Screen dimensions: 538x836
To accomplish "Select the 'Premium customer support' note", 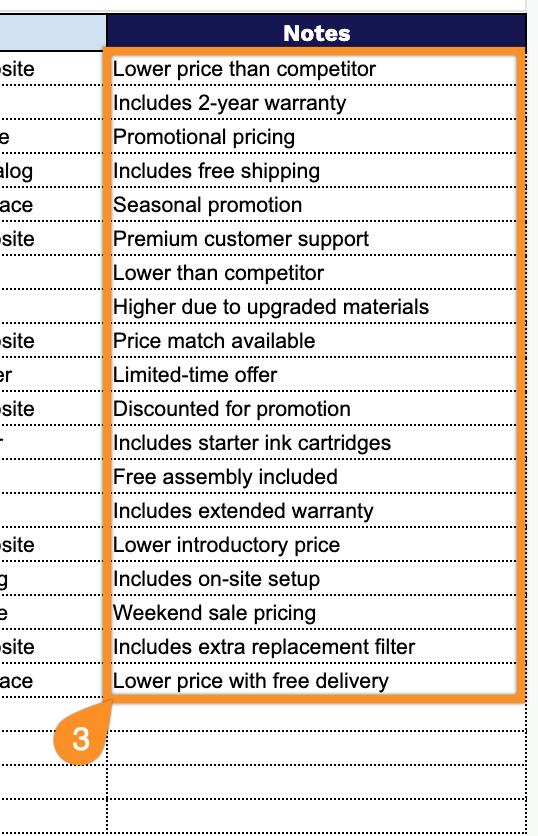I will [316, 239].
